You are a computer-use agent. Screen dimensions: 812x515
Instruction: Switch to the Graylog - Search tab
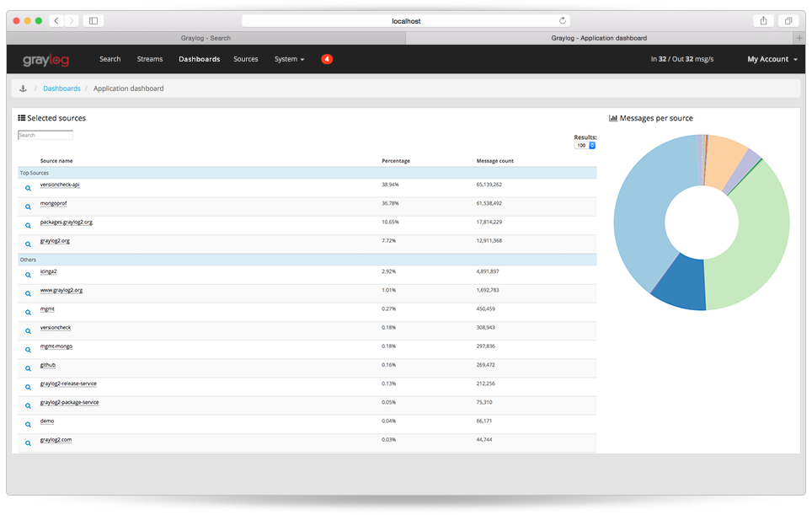(x=206, y=38)
